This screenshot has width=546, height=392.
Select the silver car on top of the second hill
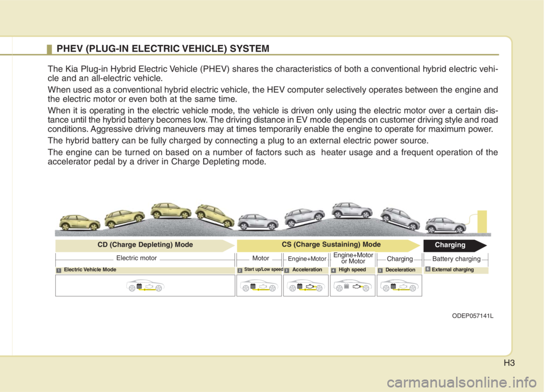click(352, 211)
